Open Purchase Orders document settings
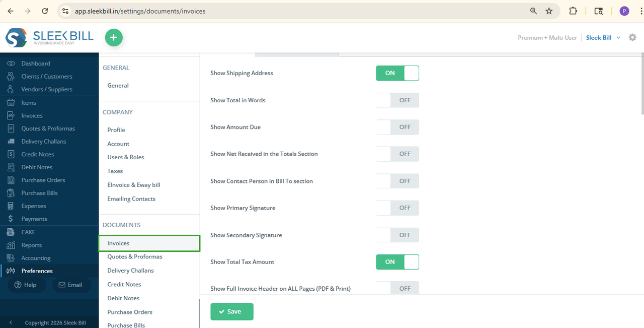Viewport: 644px width, 328px height. point(130,312)
